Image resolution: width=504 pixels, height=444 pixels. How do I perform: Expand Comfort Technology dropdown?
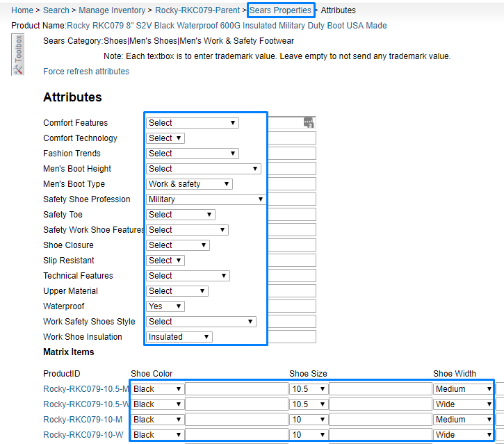[165, 138]
